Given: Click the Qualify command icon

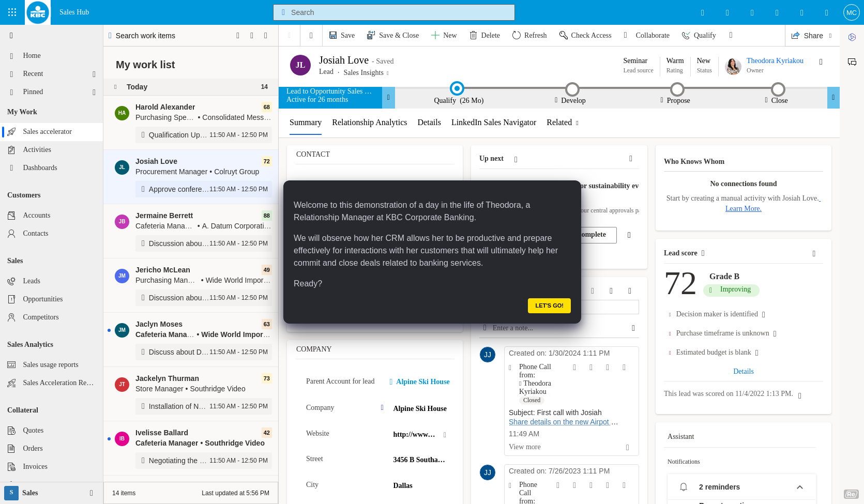Looking at the screenshot, I should pyautogui.click(x=686, y=35).
